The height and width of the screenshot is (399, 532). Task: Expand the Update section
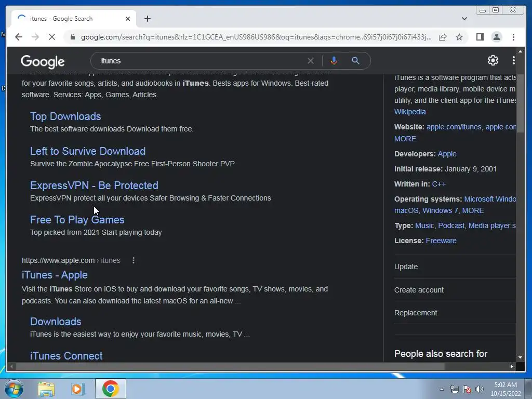(x=455, y=267)
